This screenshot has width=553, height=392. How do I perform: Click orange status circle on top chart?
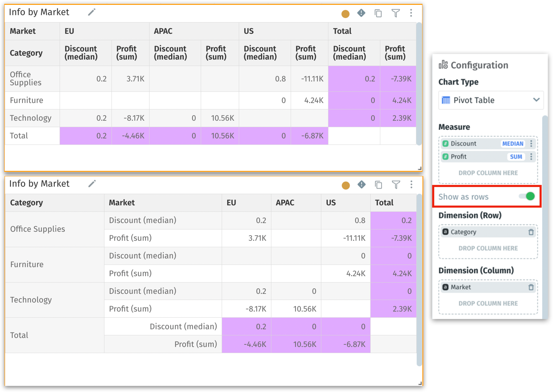tap(345, 14)
